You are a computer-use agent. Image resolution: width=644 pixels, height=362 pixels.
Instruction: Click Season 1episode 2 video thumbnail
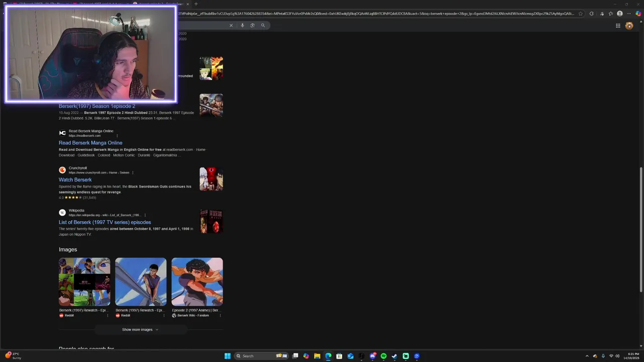coord(211,105)
